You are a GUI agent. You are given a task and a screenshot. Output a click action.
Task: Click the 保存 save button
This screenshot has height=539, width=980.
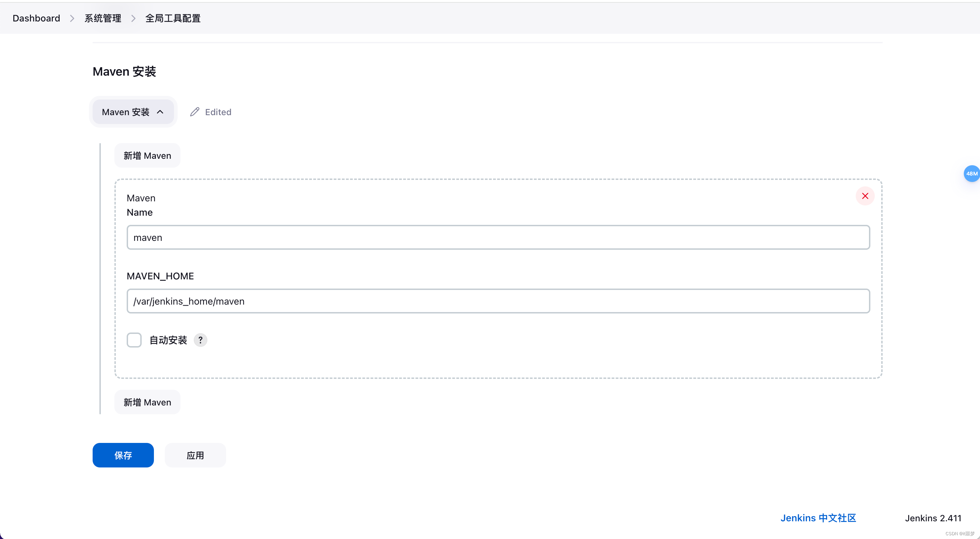click(x=123, y=455)
